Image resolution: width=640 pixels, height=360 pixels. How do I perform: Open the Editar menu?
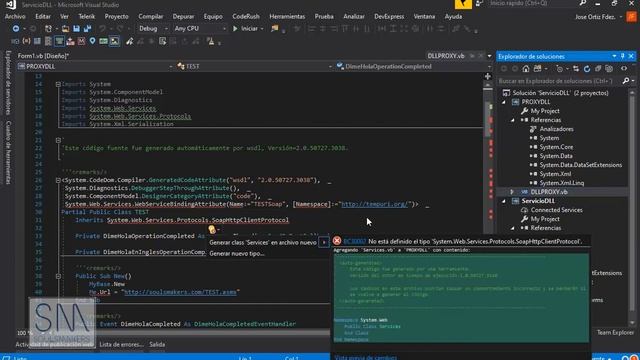[43, 17]
